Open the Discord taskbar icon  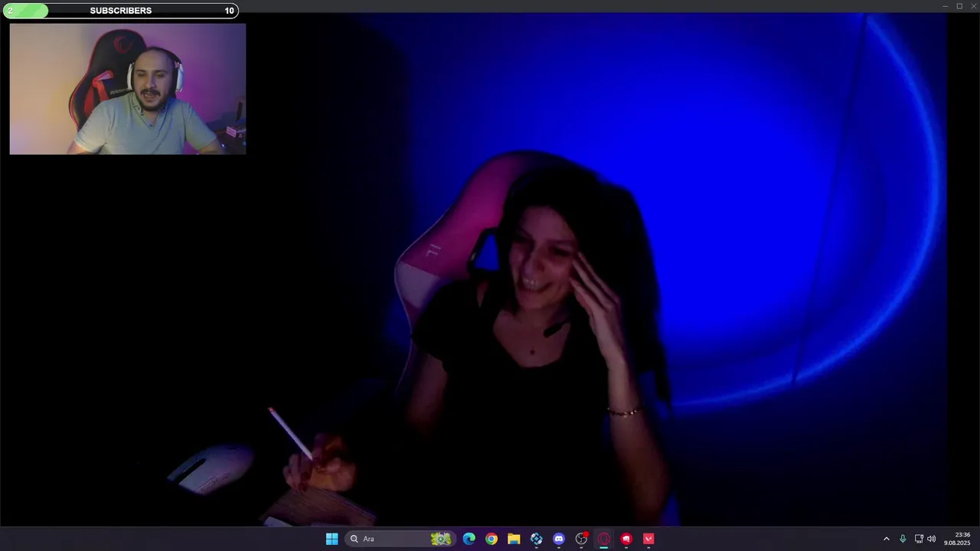(559, 539)
